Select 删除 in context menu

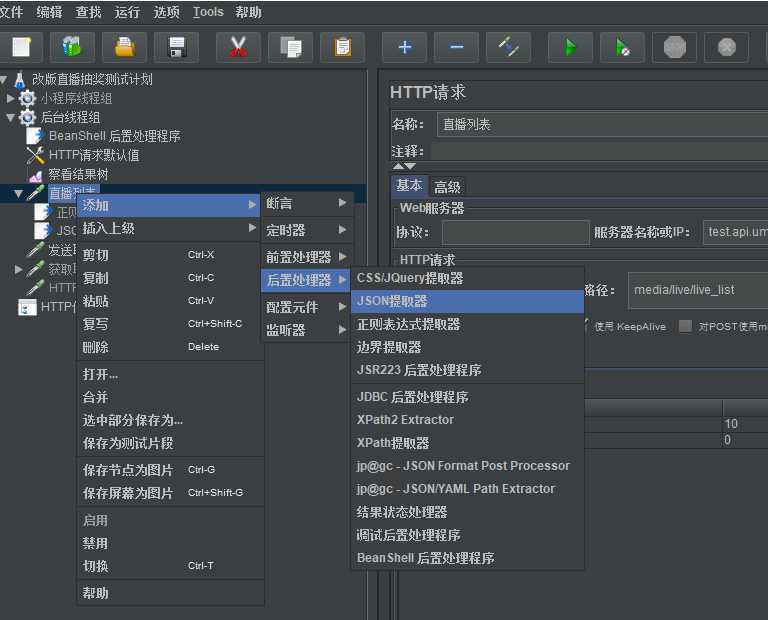(170, 347)
